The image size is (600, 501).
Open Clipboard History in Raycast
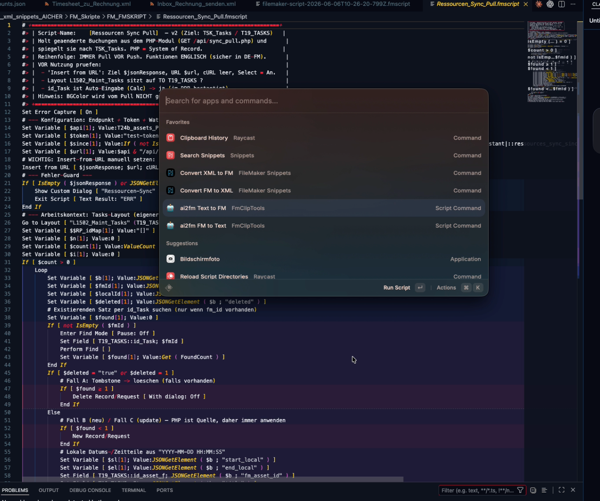coord(324,138)
